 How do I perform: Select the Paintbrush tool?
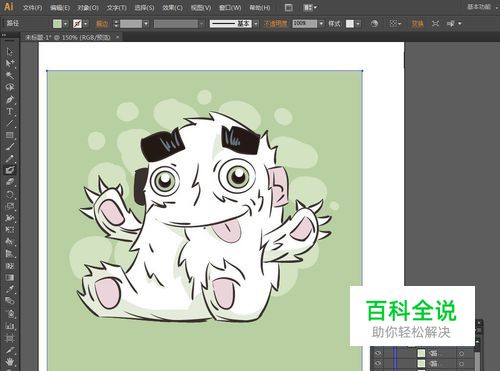9,147
